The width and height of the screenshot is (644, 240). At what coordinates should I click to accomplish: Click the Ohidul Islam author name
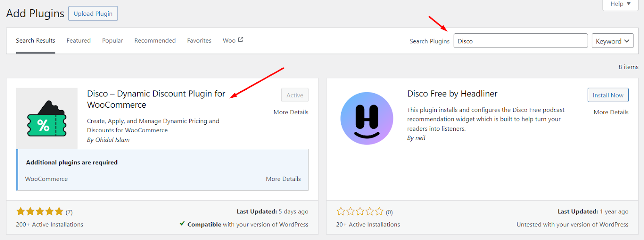coord(112,140)
